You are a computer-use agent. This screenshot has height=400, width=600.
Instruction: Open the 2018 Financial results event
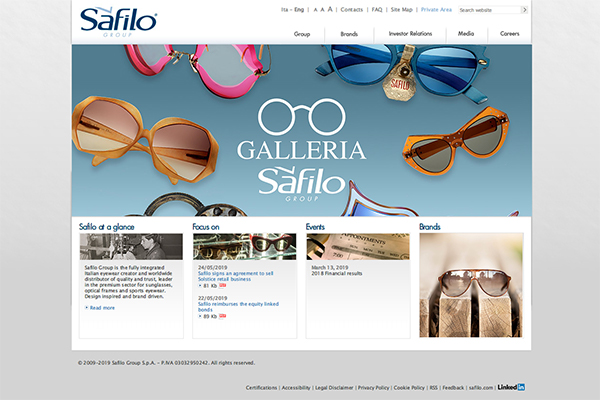[336, 273]
